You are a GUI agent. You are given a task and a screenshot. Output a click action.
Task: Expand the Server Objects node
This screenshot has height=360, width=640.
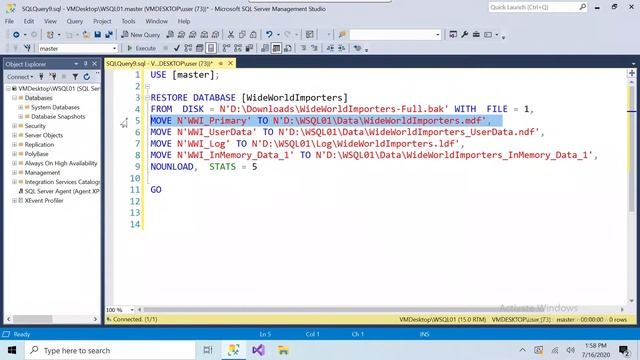(x=14, y=136)
